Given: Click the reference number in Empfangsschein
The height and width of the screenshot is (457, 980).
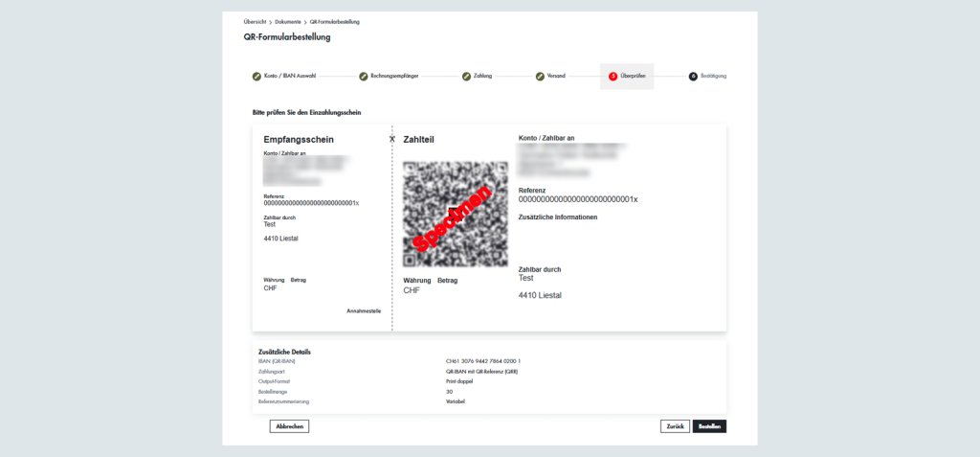Looking at the screenshot, I should 311,203.
